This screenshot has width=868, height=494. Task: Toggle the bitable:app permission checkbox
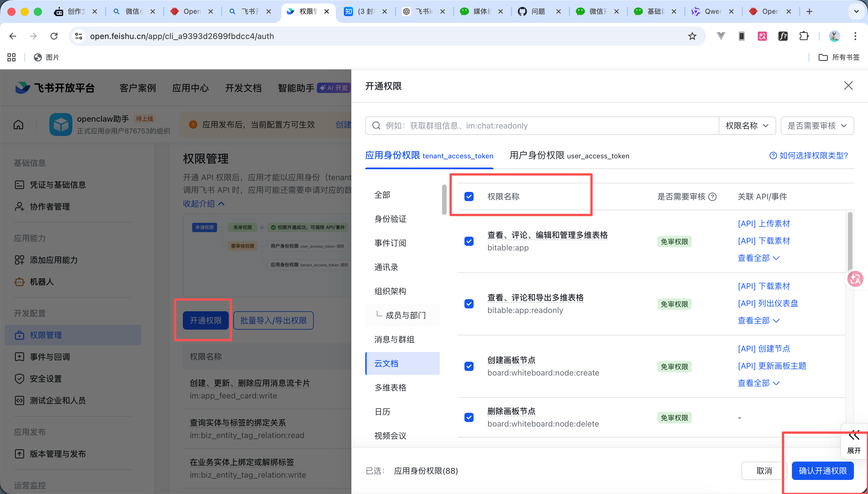469,241
